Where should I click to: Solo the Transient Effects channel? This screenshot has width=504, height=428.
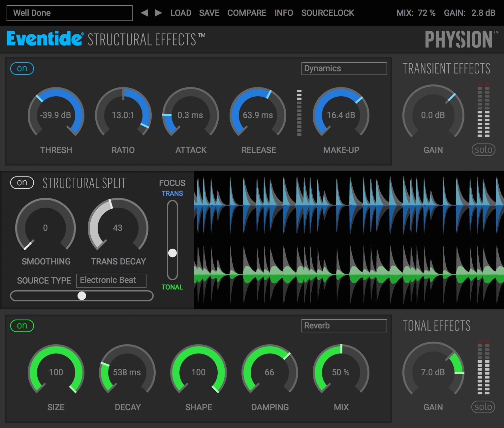pyautogui.click(x=483, y=150)
